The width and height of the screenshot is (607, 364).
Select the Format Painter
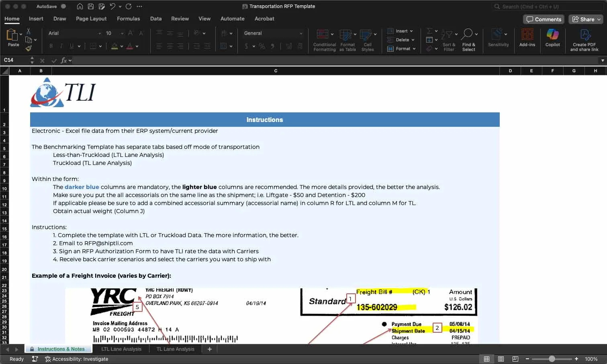point(29,48)
